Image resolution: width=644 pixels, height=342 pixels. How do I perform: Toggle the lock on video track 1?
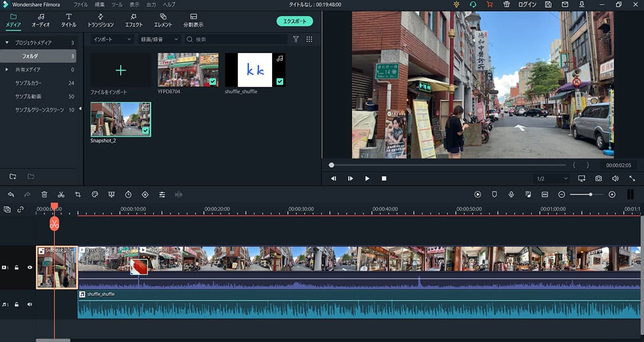(17, 268)
